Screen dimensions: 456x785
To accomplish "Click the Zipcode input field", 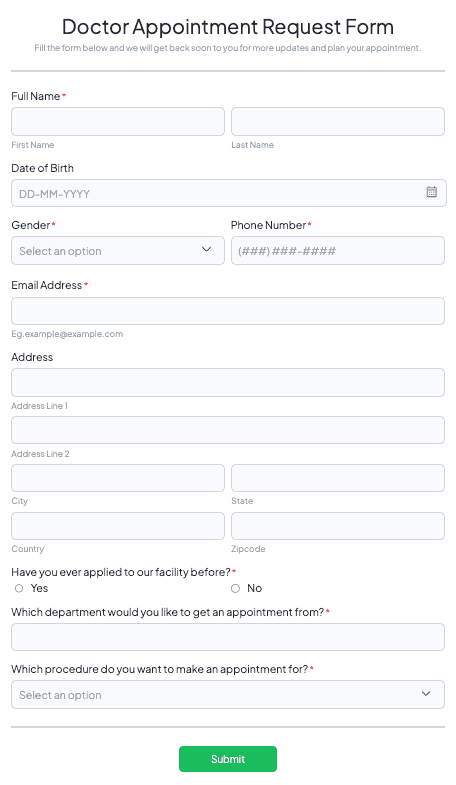I will (338, 526).
